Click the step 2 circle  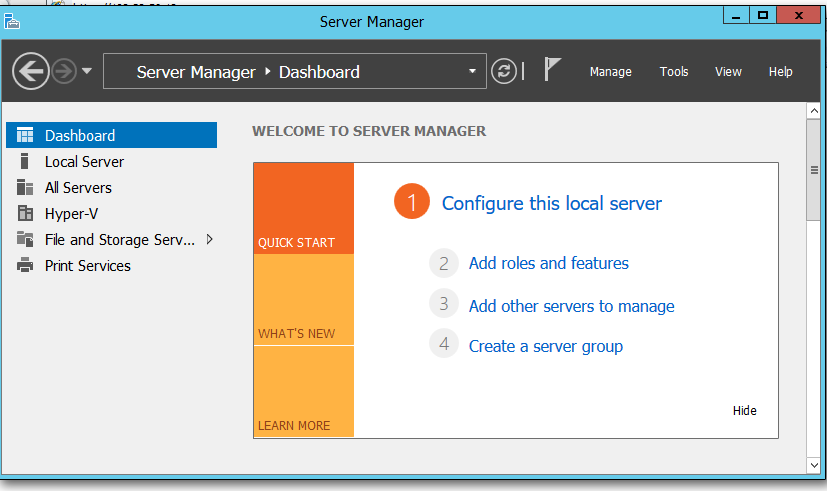(x=444, y=263)
